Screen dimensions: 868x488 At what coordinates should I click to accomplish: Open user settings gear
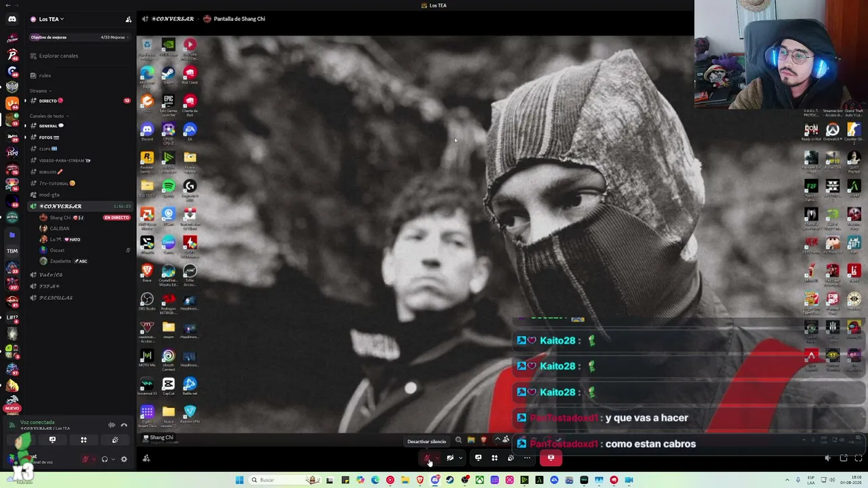point(123,459)
